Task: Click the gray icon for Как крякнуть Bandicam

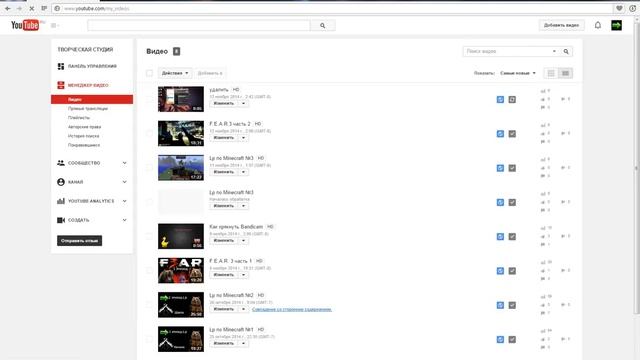Action: click(x=512, y=237)
